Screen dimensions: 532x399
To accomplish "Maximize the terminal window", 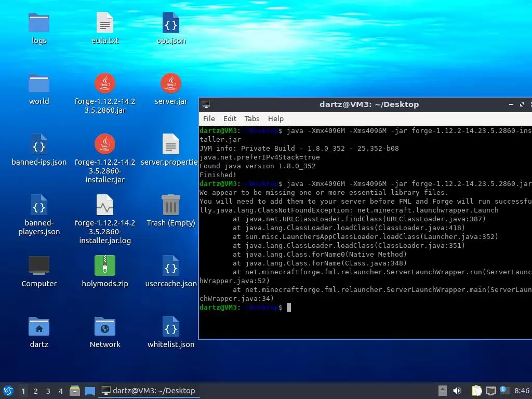I will [522, 104].
